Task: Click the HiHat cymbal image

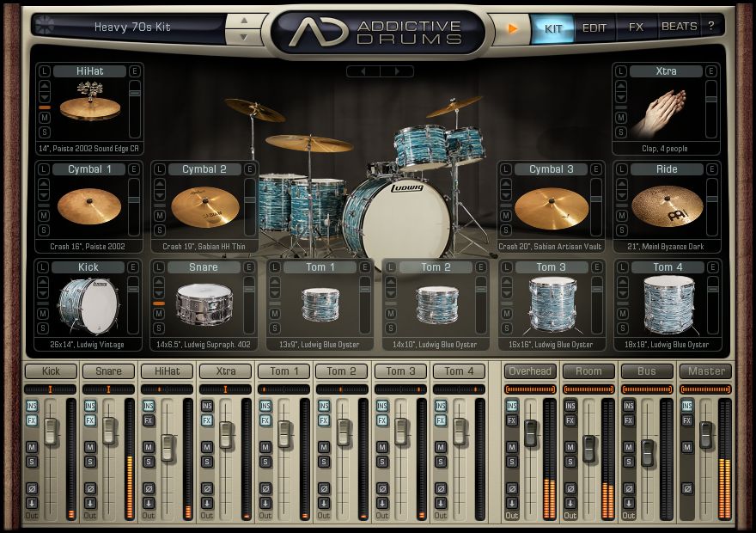Action: coord(89,107)
